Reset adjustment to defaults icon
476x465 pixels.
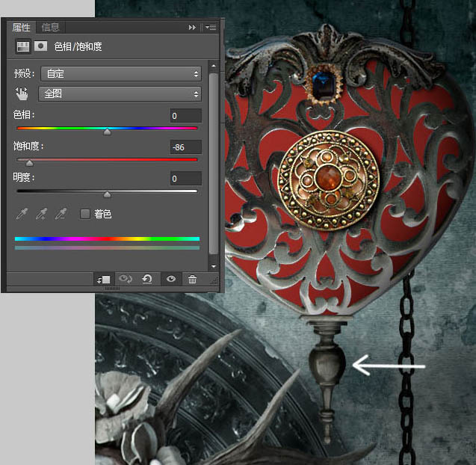click(x=147, y=279)
